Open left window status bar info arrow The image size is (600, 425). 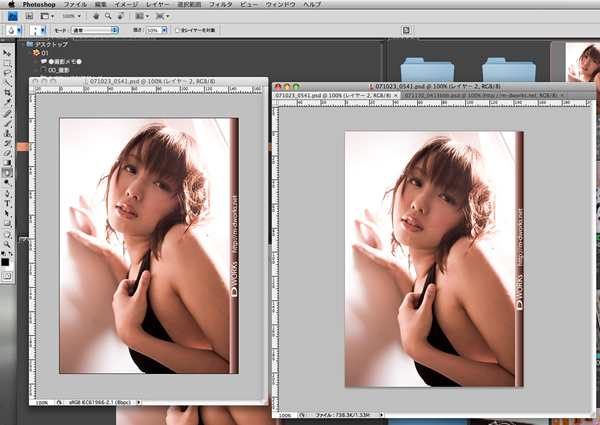click(139, 402)
